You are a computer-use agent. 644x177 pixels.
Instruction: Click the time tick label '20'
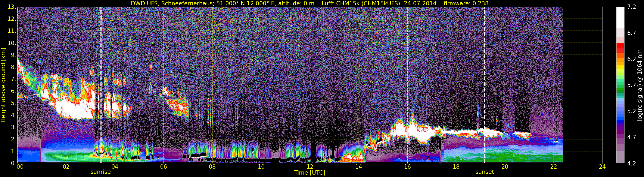(505, 167)
